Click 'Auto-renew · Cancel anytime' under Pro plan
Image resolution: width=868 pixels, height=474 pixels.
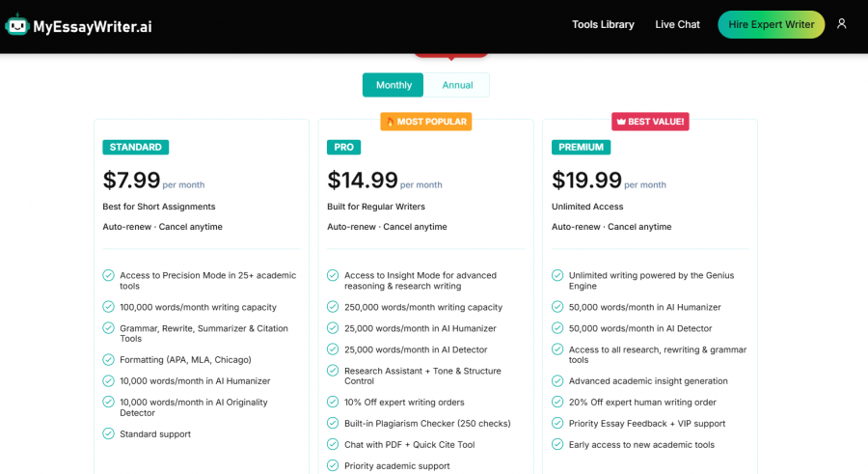[387, 227]
